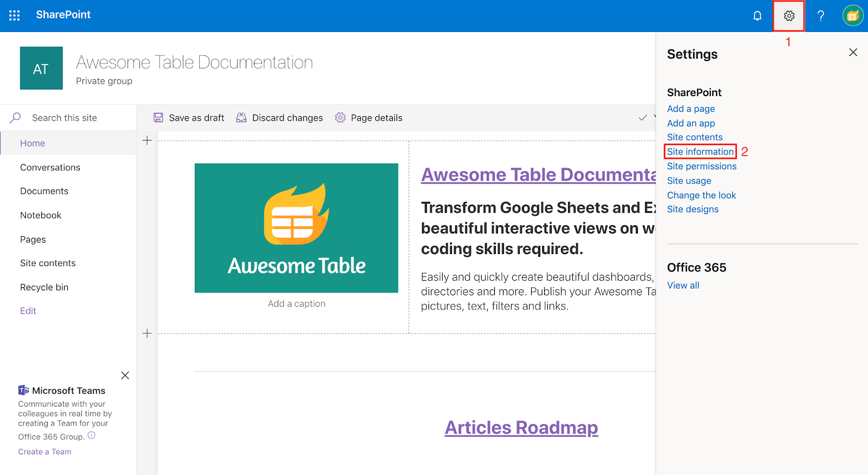Add a new section above the image
This screenshot has height=475, width=868.
pos(147,141)
